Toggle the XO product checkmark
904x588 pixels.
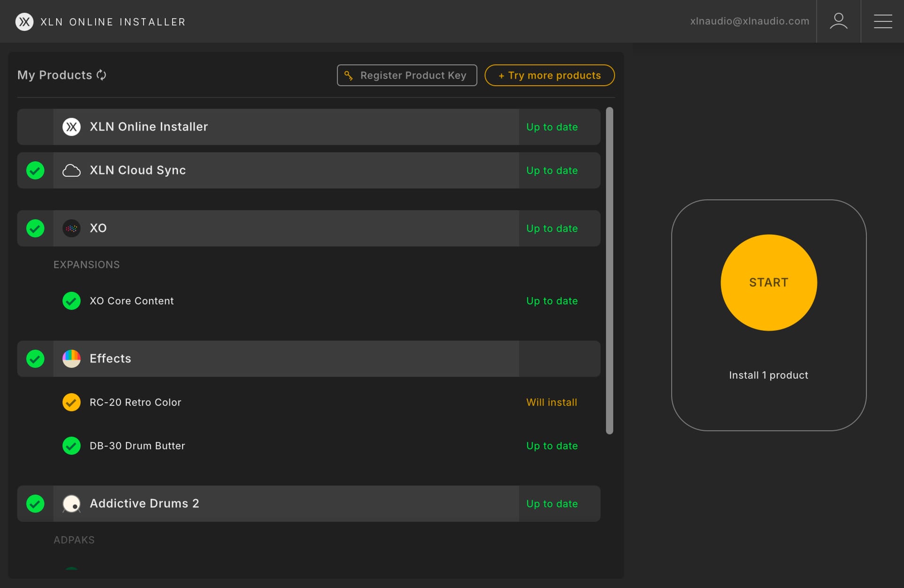35,228
